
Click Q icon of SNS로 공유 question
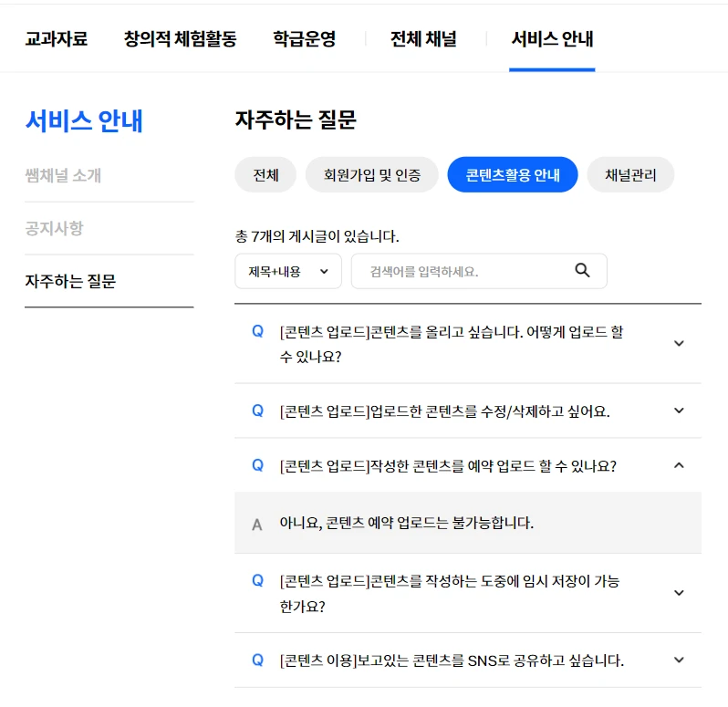[257, 660]
